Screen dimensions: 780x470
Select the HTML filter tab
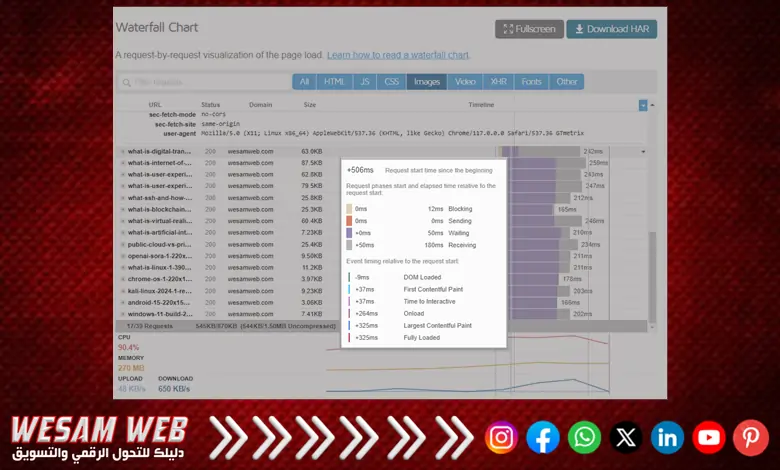coord(334,82)
